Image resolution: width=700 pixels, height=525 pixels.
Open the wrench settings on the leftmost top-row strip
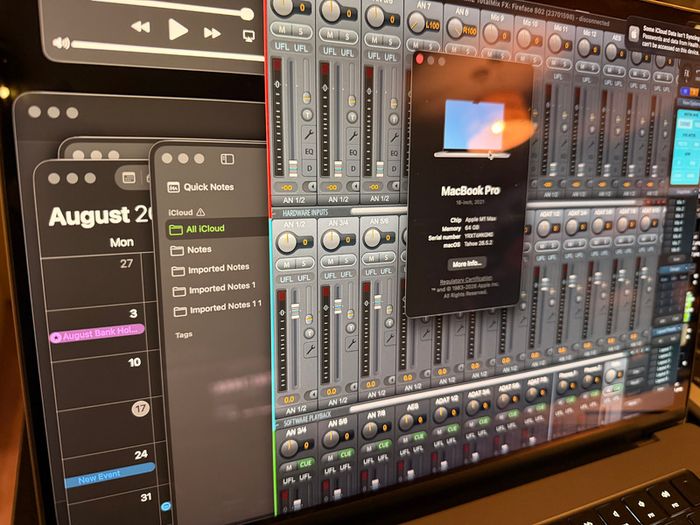click(308, 133)
